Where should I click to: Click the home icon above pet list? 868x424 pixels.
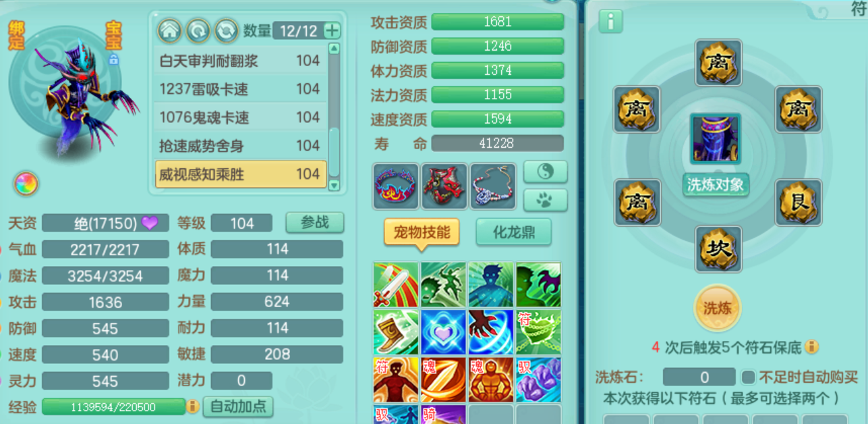coord(170,30)
